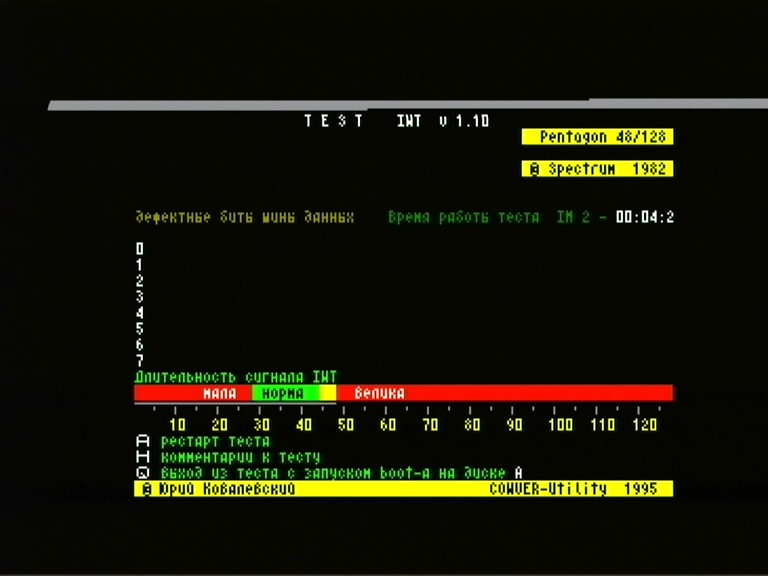Click the 50 mark on the scale

(345, 425)
